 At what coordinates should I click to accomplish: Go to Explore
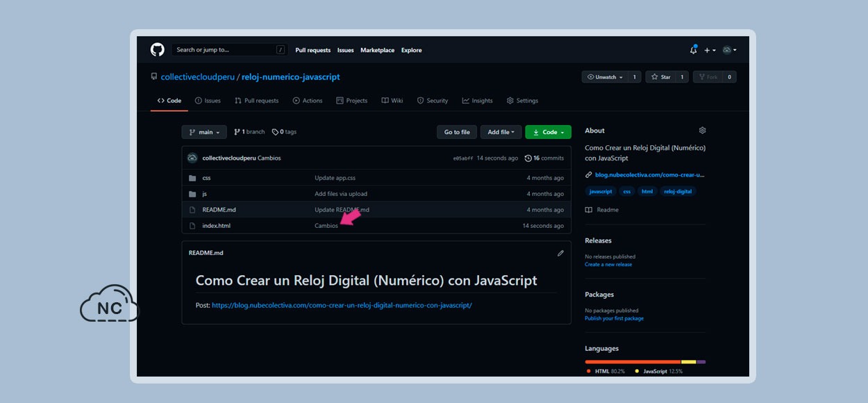[x=411, y=50]
